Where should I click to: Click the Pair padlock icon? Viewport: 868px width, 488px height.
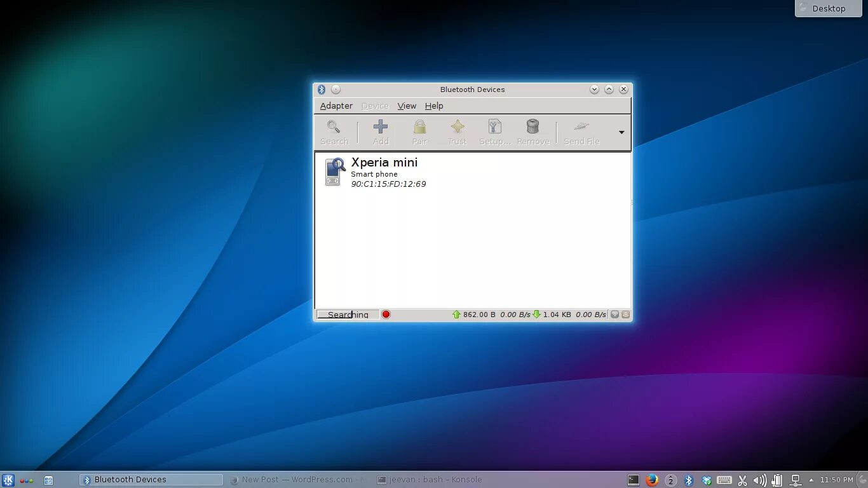pos(419,126)
